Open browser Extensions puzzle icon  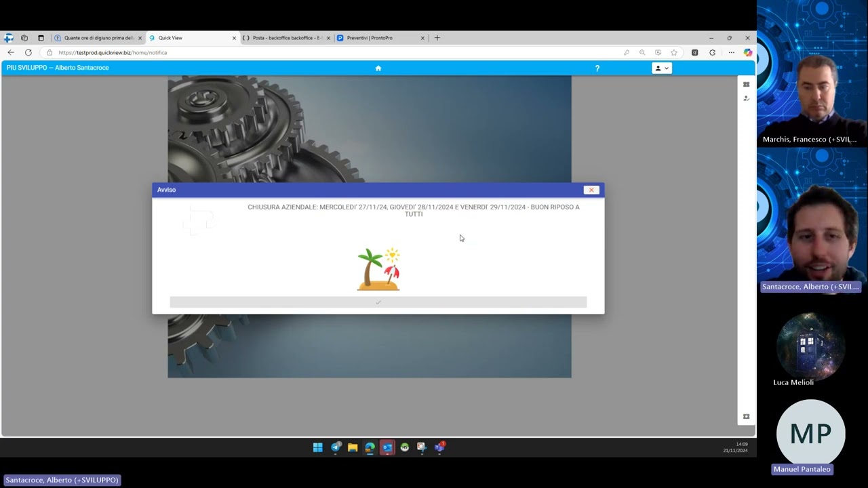712,52
